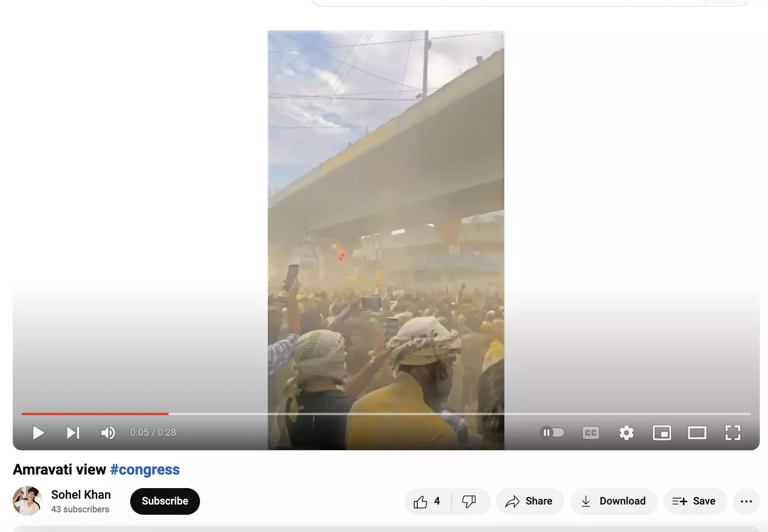Save video to a playlist
This screenshot has width=768, height=532.
click(x=694, y=501)
